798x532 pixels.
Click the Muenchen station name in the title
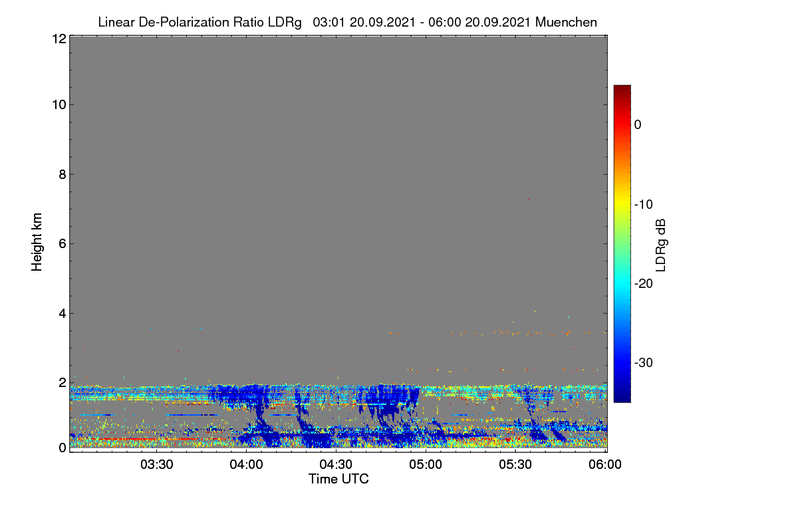coord(566,23)
